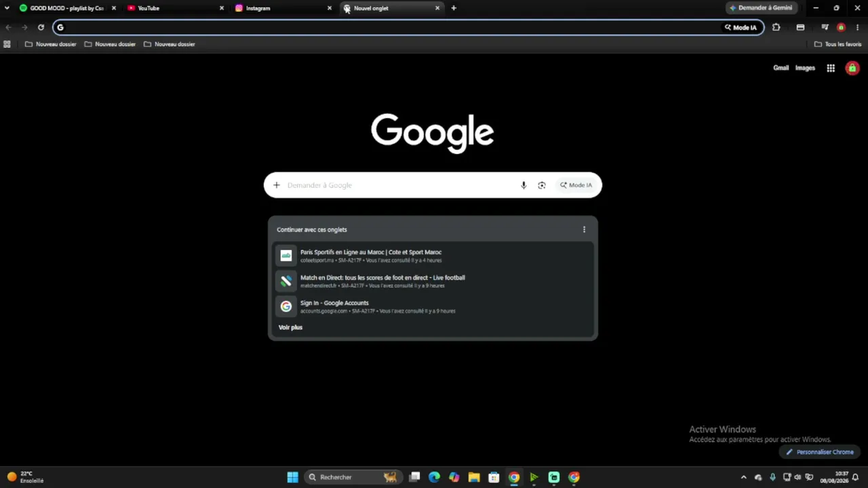Select the Nouvel onglet tab
The width and height of the screenshot is (868, 488).
coord(391,8)
